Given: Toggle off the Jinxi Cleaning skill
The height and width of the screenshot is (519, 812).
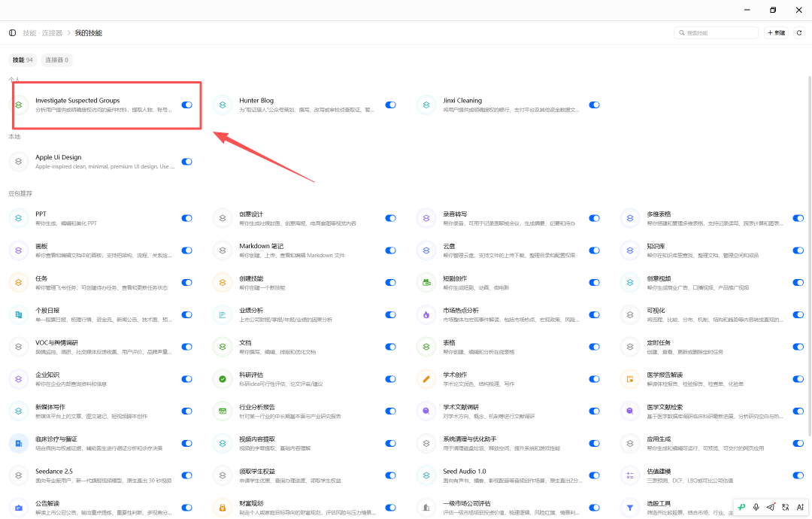Looking at the screenshot, I should click(x=595, y=105).
